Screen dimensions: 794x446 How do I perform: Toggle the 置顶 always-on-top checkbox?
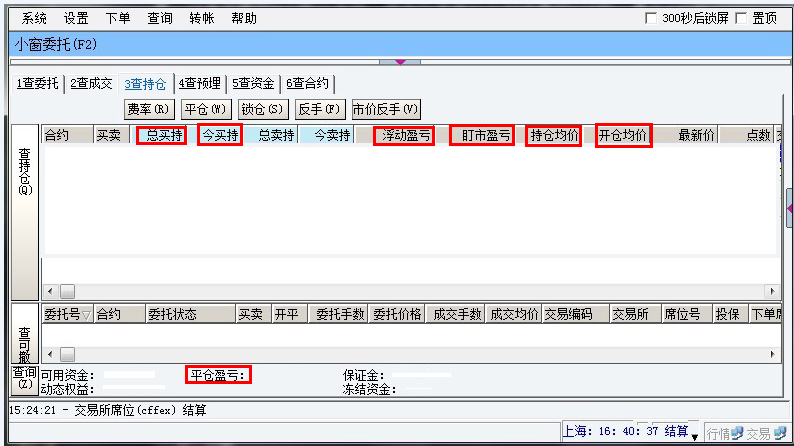pos(741,18)
